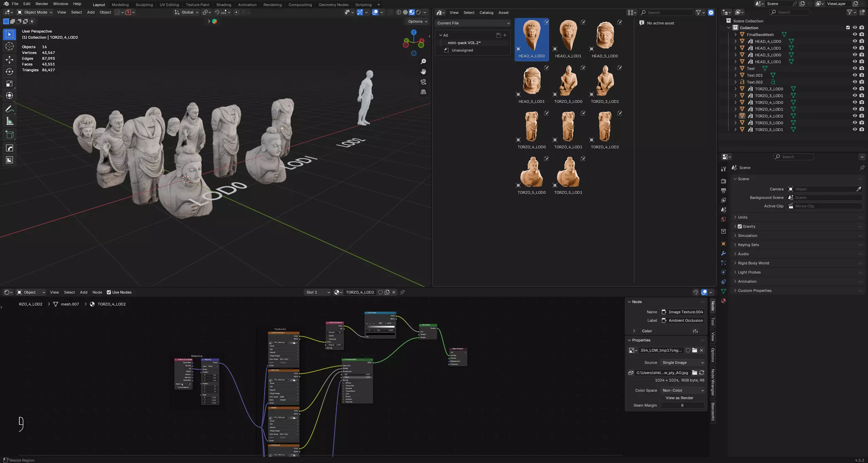Disable the Gravity checkbox
Viewport: 868px width, 463px height.
point(740,226)
